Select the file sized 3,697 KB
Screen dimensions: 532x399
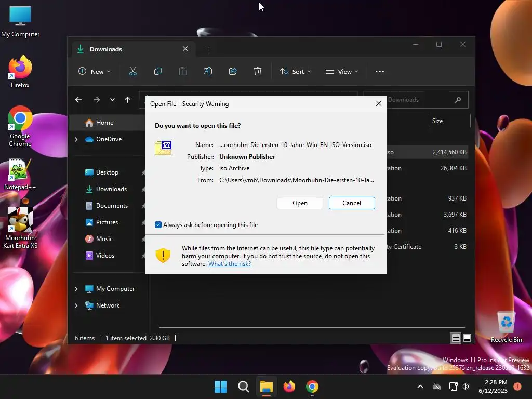(x=428, y=215)
